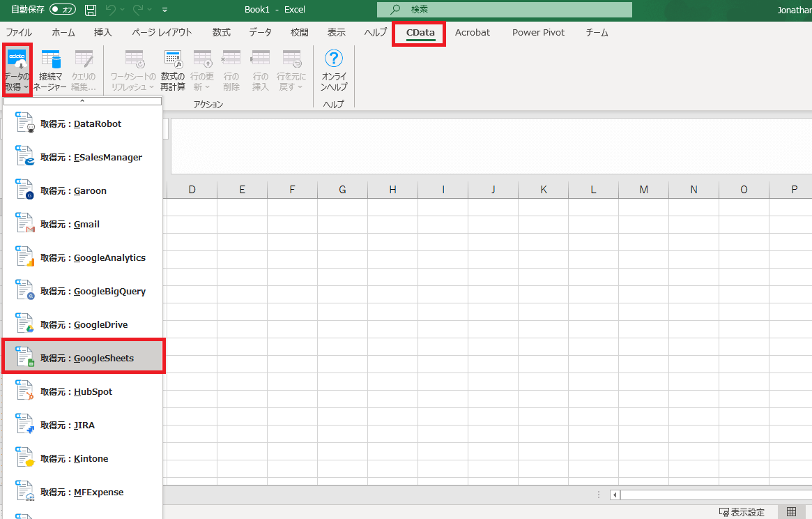The width and height of the screenshot is (812, 519).
Task: Switch to Normal view grid icon
Action: (791, 512)
